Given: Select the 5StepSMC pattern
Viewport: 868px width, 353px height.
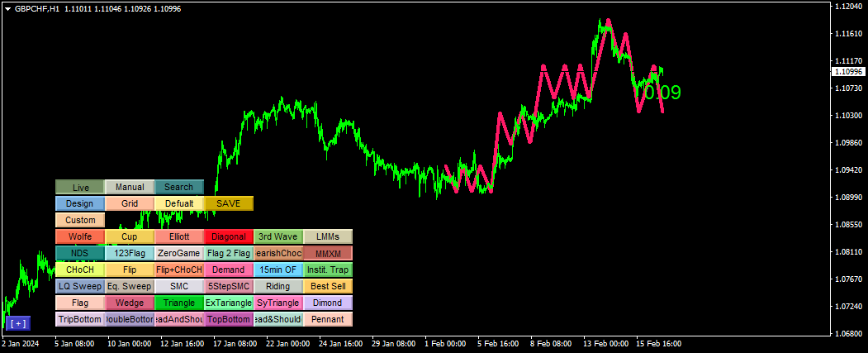Looking at the screenshot, I should pyautogui.click(x=229, y=287).
